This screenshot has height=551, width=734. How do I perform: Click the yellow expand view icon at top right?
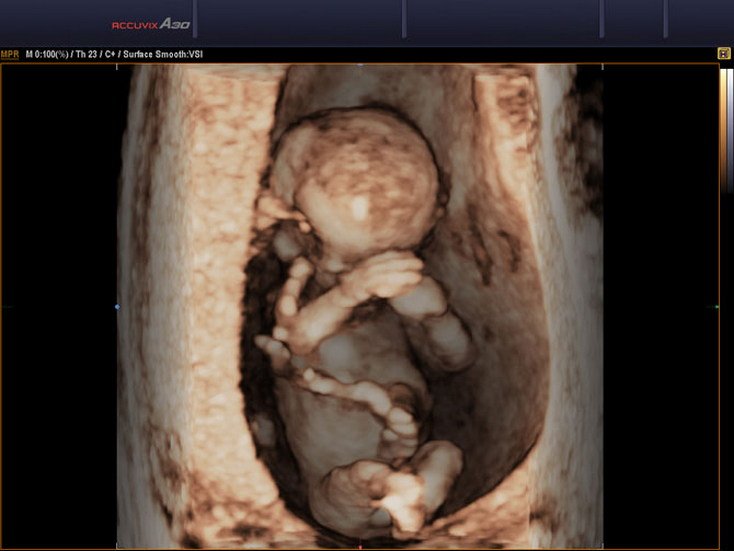(x=723, y=53)
